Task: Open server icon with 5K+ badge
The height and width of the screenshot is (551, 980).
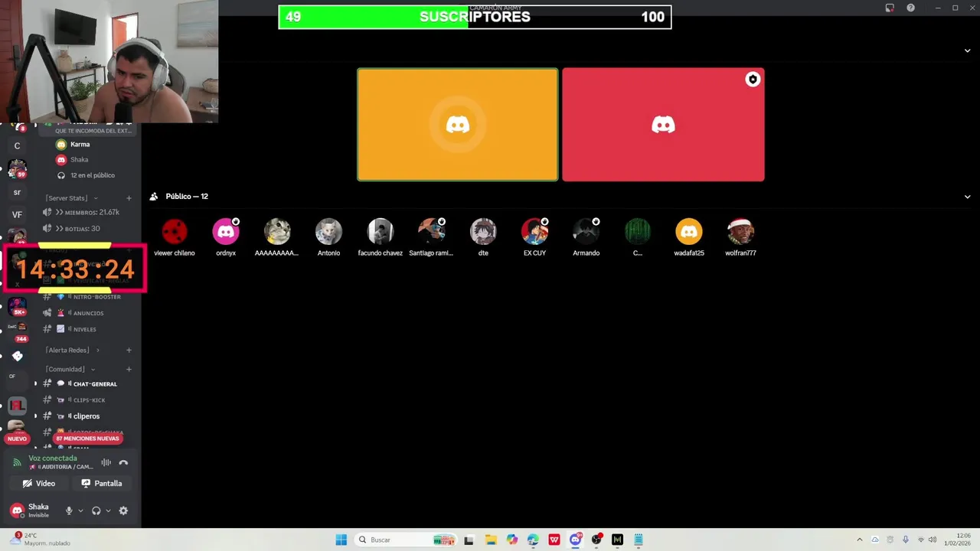Action: pos(17,305)
